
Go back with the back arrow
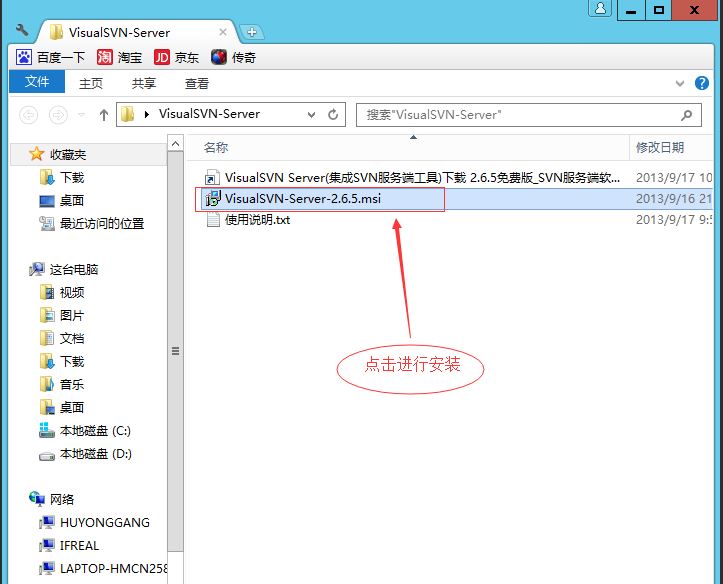tap(29, 114)
